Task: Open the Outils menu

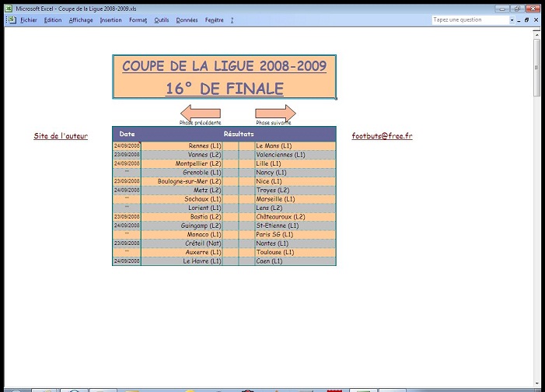Action: (x=162, y=20)
